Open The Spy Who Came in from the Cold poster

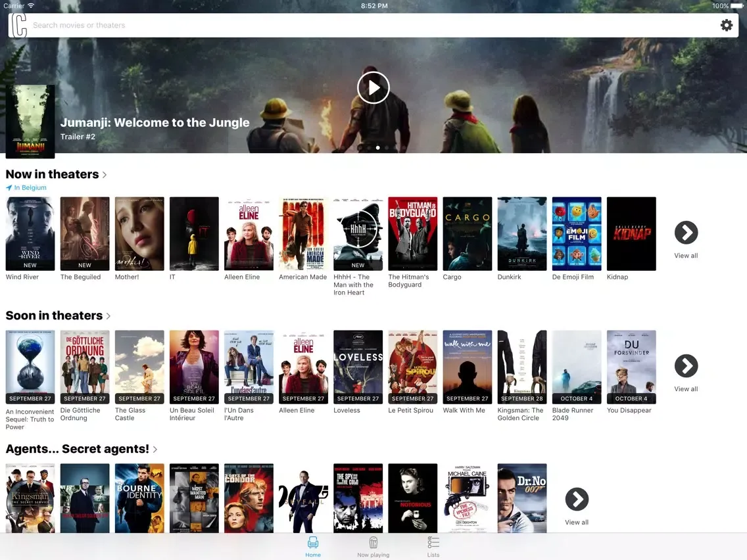coord(358,498)
